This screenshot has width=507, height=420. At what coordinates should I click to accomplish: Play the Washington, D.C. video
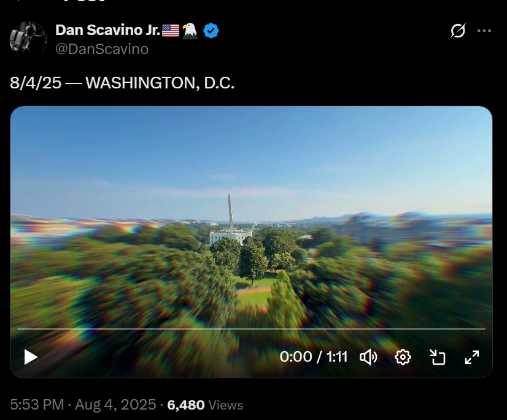click(x=31, y=357)
